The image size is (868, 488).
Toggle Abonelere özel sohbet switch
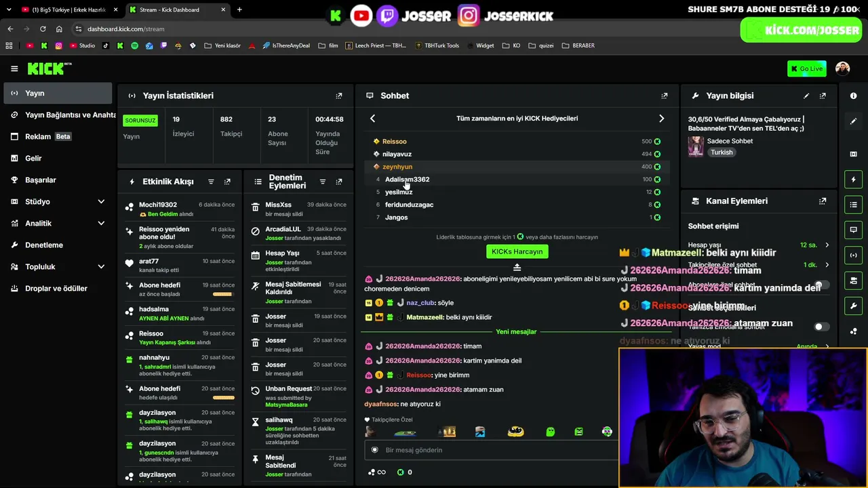[x=821, y=285]
